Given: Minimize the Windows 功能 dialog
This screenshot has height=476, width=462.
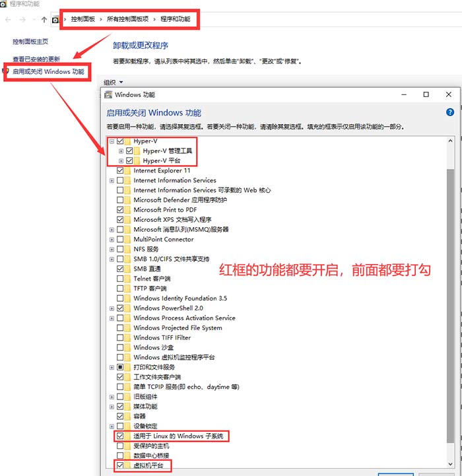Looking at the screenshot, I should (x=404, y=94).
